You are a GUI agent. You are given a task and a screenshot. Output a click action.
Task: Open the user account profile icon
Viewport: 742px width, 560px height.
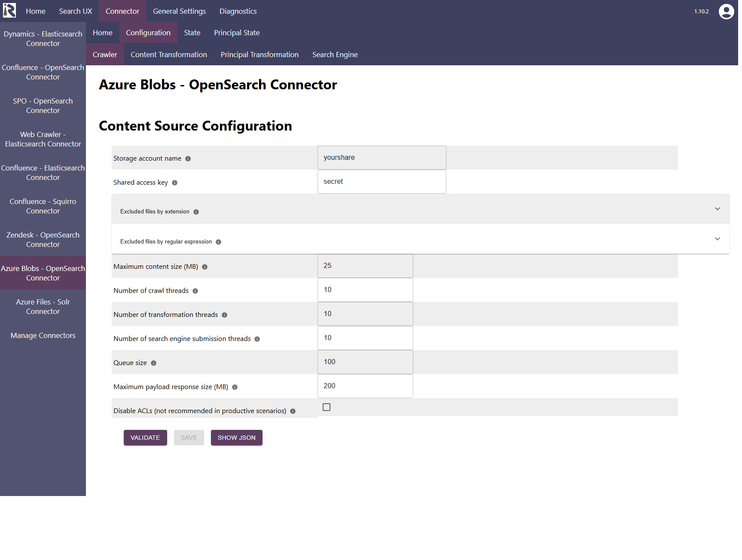pos(726,12)
